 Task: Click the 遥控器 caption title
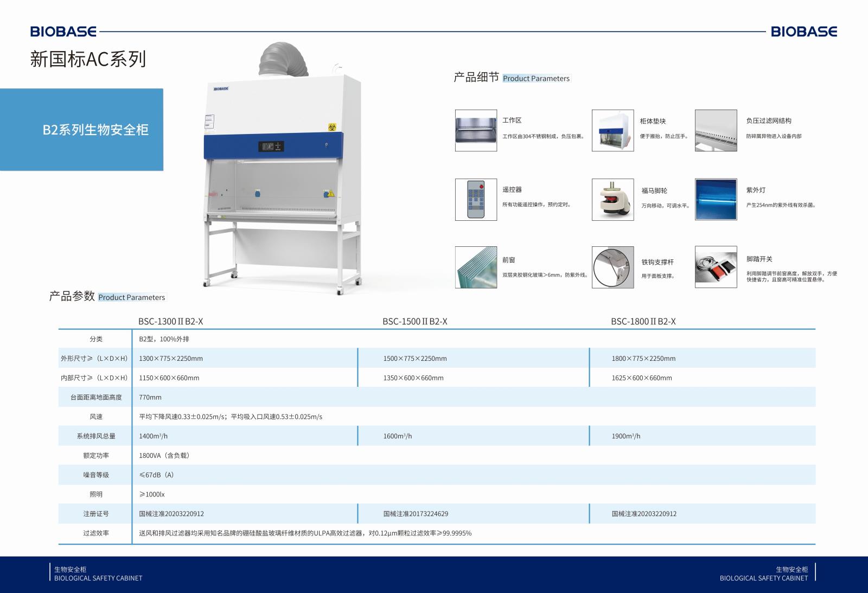tap(512, 190)
